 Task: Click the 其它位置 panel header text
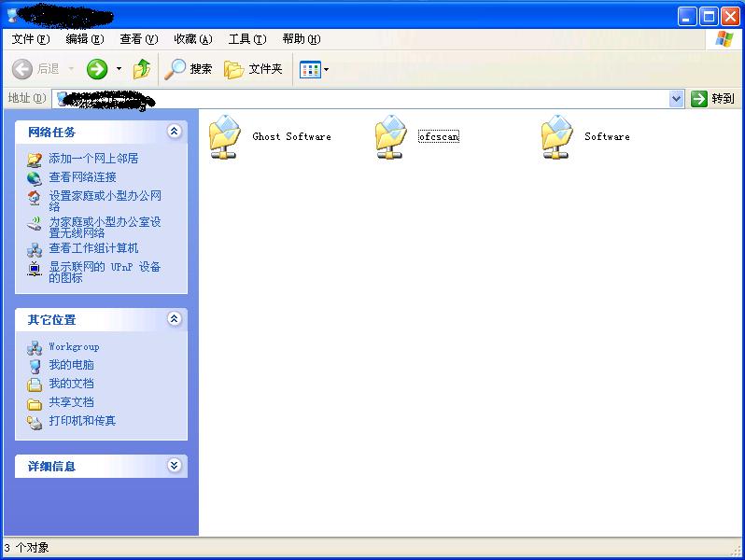point(51,319)
